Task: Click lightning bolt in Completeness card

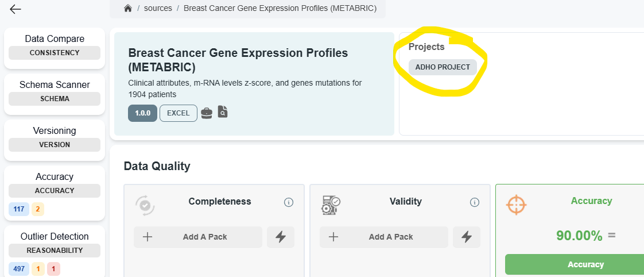Action: [281, 237]
